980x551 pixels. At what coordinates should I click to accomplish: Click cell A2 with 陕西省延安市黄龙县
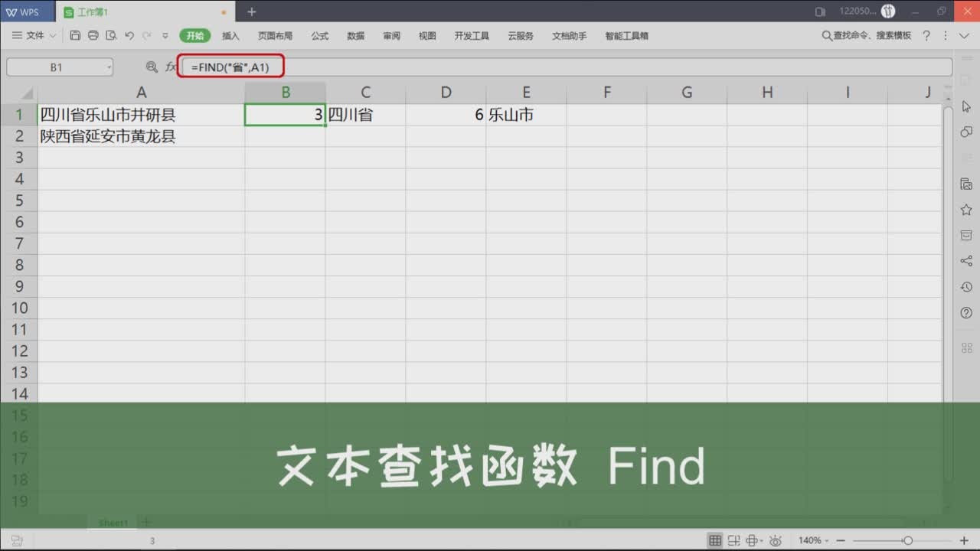(x=142, y=136)
